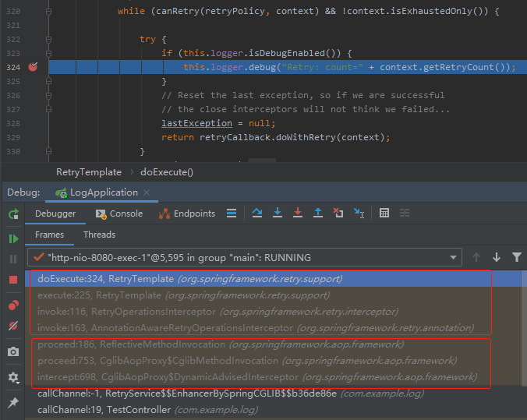Click retryCallback.doWithRetry on line 329
The height and width of the screenshot is (420, 527).
coord(267,137)
